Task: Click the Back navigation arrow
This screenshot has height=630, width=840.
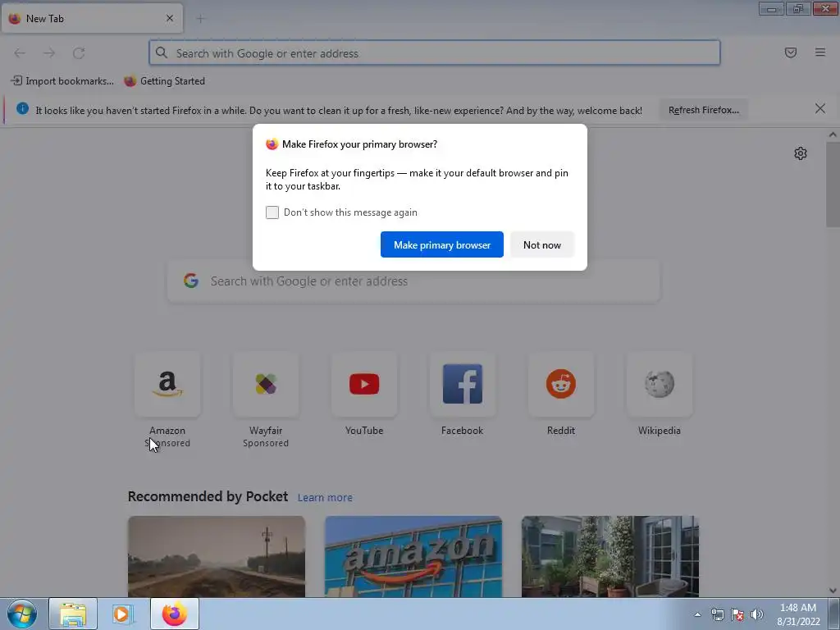Action: tap(20, 53)
